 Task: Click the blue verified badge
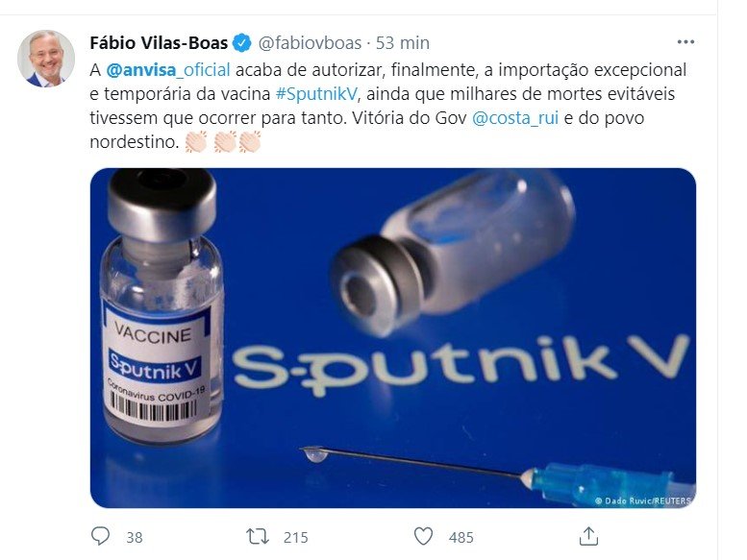tap(241, 43)
